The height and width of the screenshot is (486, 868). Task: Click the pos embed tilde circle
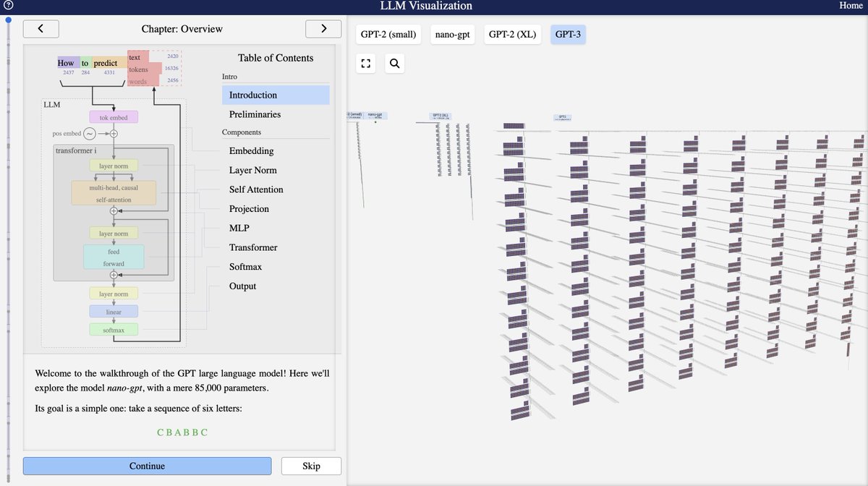pyautogui.click(x=90, y=134)
